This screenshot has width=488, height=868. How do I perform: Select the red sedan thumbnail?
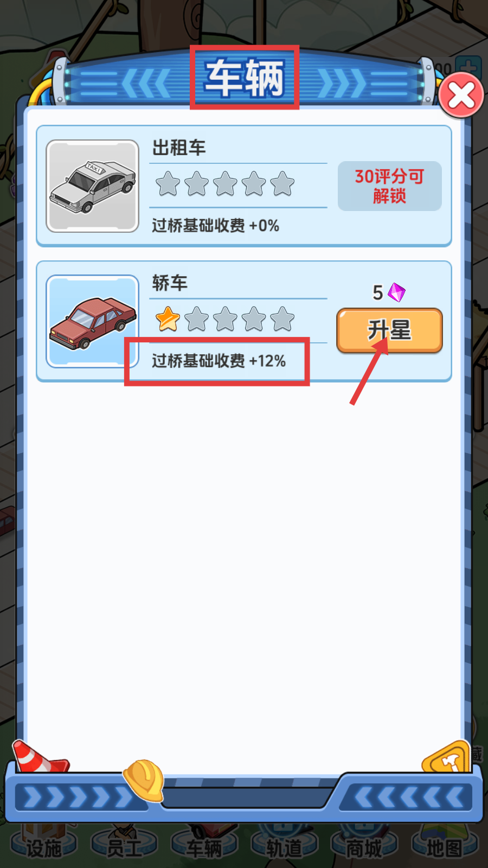point(93,322)
